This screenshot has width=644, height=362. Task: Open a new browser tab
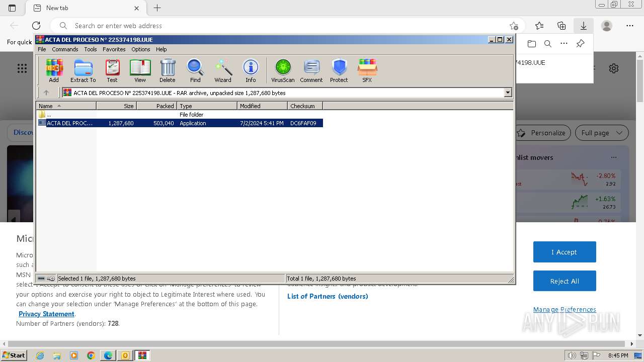157,8
